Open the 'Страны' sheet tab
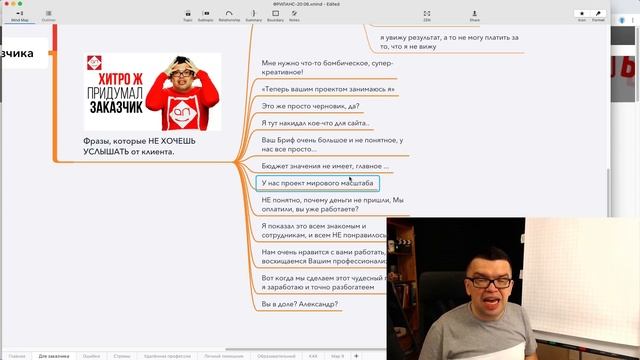The height and width of the screenshot is (360, 640). [x=122, y=356]
